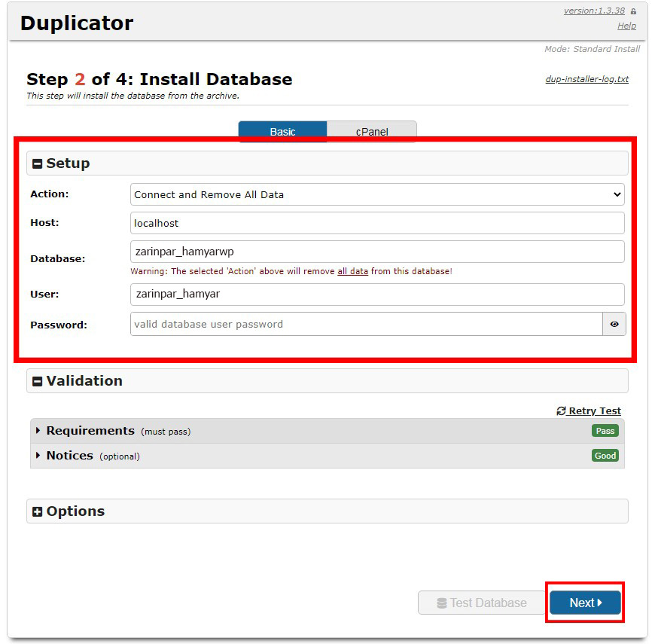Toggle password visibility eye icon
This screenshot has height=644, width=655.
pos(614,324)
